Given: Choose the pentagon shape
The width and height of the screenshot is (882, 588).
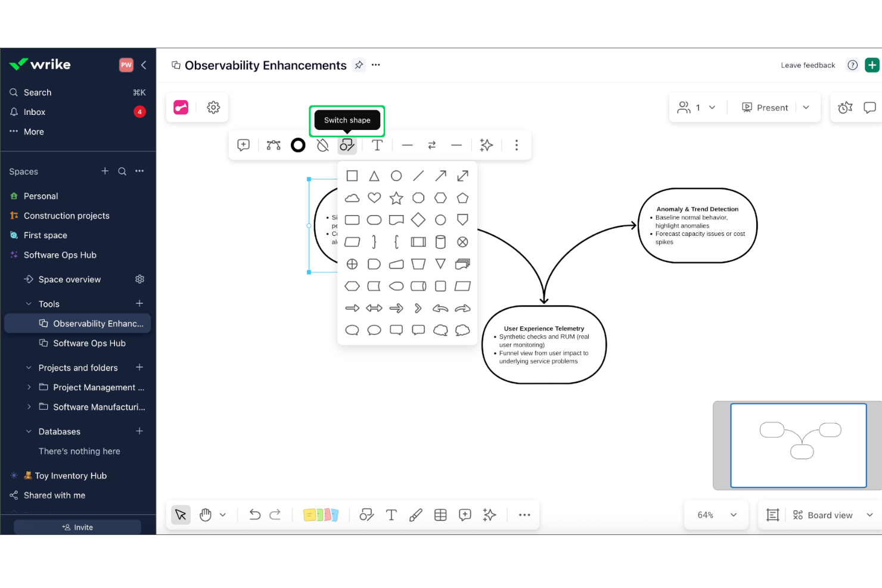Looking at the screenshot, I should pyautogui.click(x=462, y=198).
